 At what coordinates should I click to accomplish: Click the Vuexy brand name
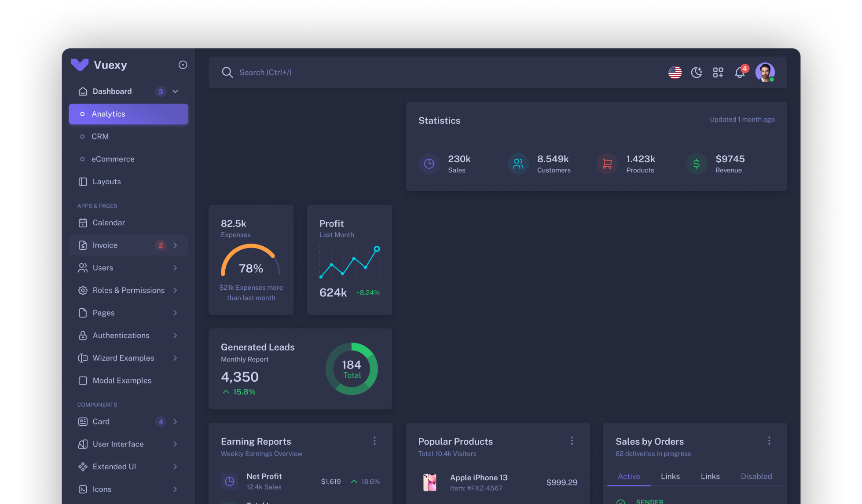pyautogui.click(x=110, y=65)
